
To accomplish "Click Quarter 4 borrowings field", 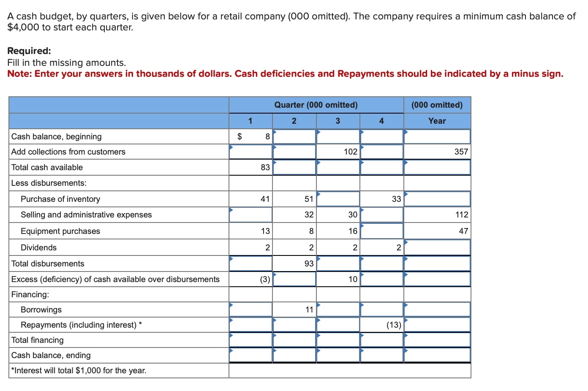I will coord(382,310).
